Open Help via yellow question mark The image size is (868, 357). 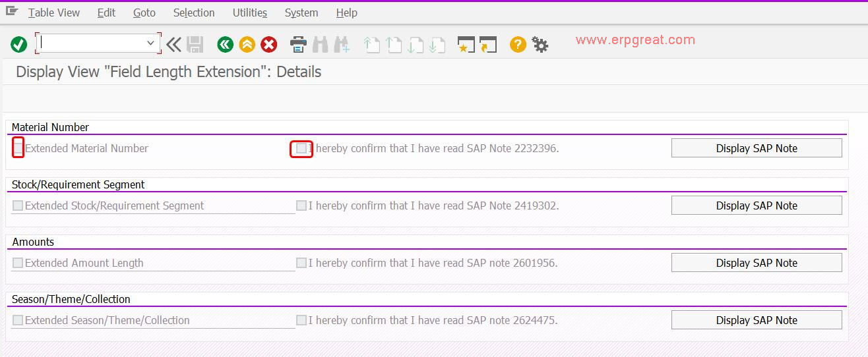pos(518,45)
